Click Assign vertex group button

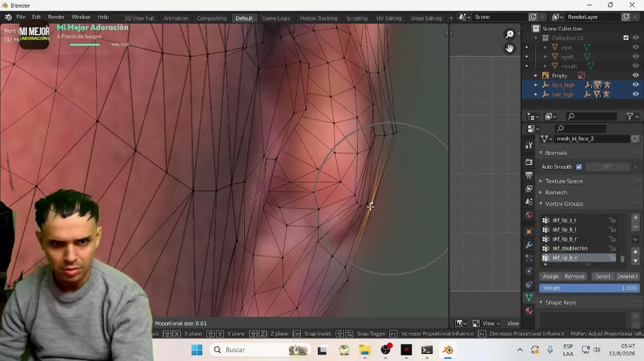[550, 276]
